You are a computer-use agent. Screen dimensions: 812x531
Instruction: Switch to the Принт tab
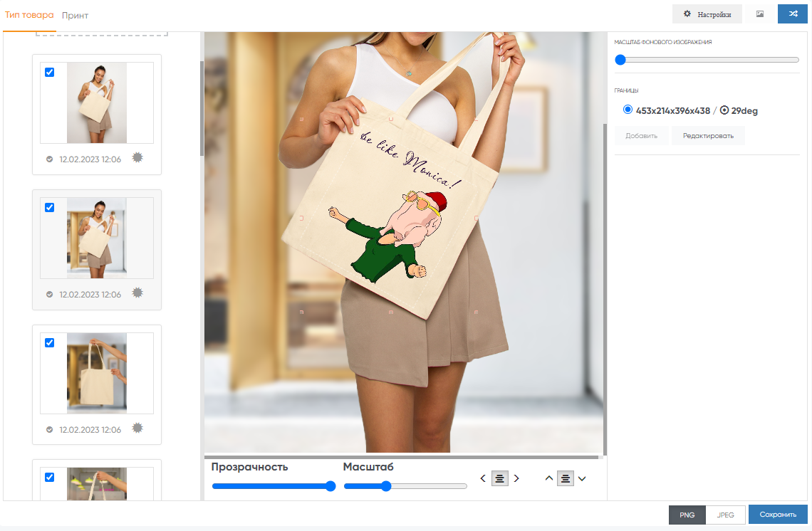pyautogui.click(x=75, y=16)
